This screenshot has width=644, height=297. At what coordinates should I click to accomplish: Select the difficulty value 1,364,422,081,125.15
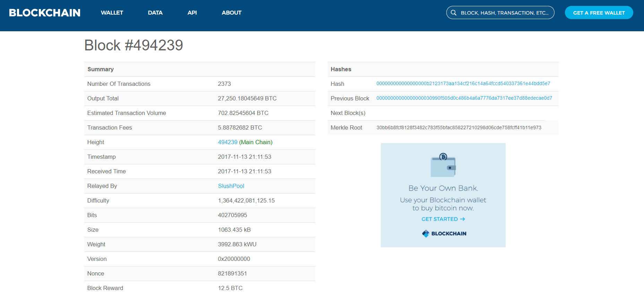point(246,200)
